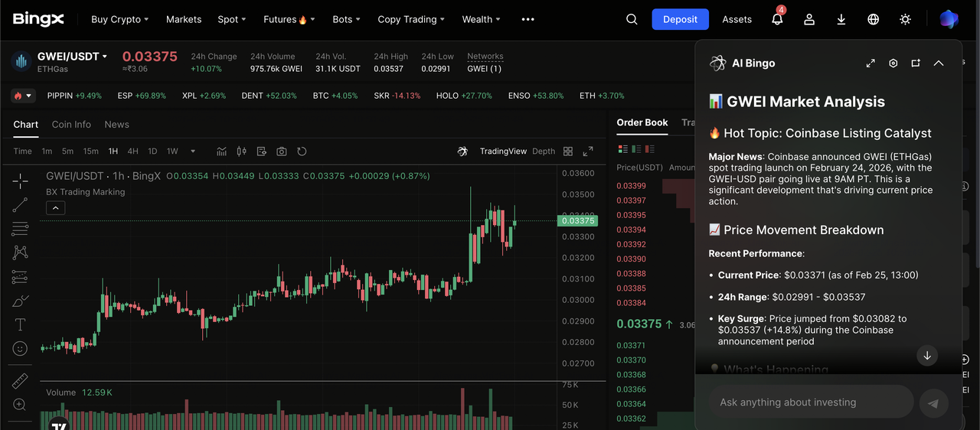980x430 pixels.
Task: Open the Futures menu
Action: point(289,19)
